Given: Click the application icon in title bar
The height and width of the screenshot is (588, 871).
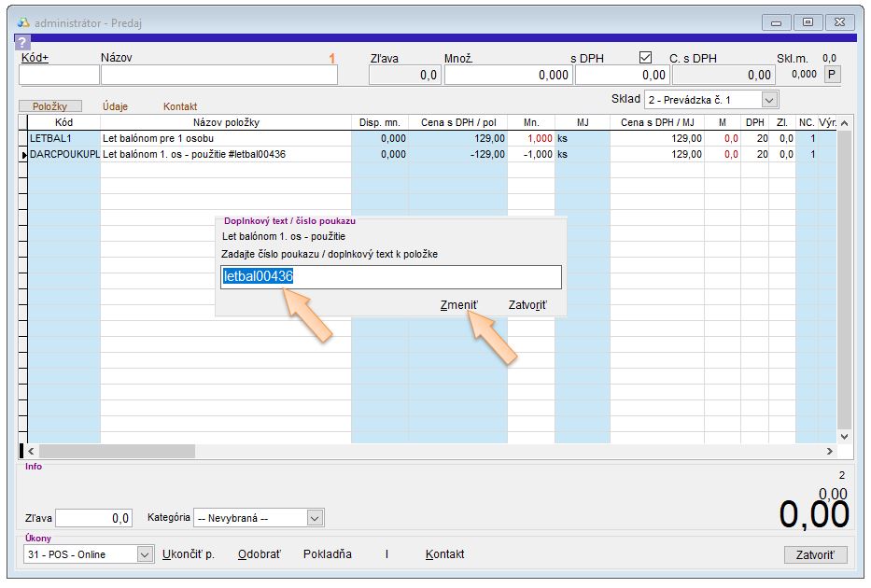Looking at the screenshot, I should (x=24, y=22).
